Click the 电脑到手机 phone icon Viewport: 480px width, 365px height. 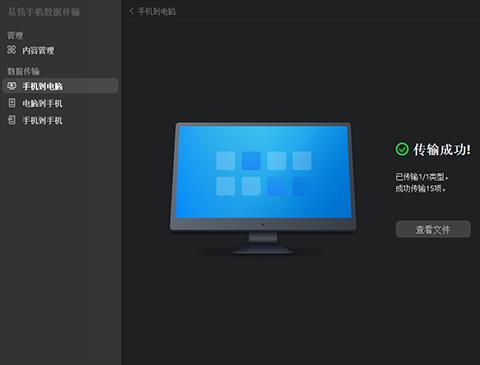click(12, 103)
